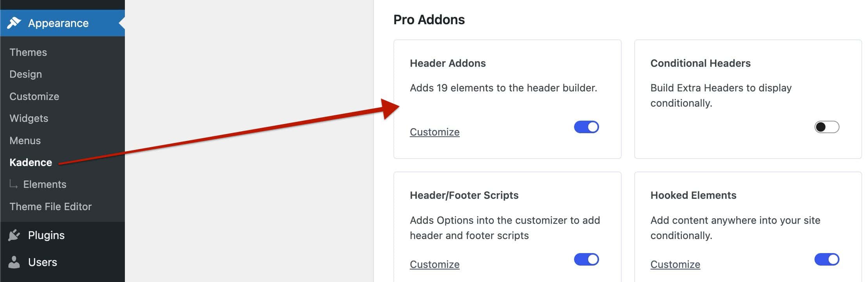Image resolution: width=868 pixels, height=282 pixels.
Task: Click the Appearance paintbrush icon
Action: (14, 23)
